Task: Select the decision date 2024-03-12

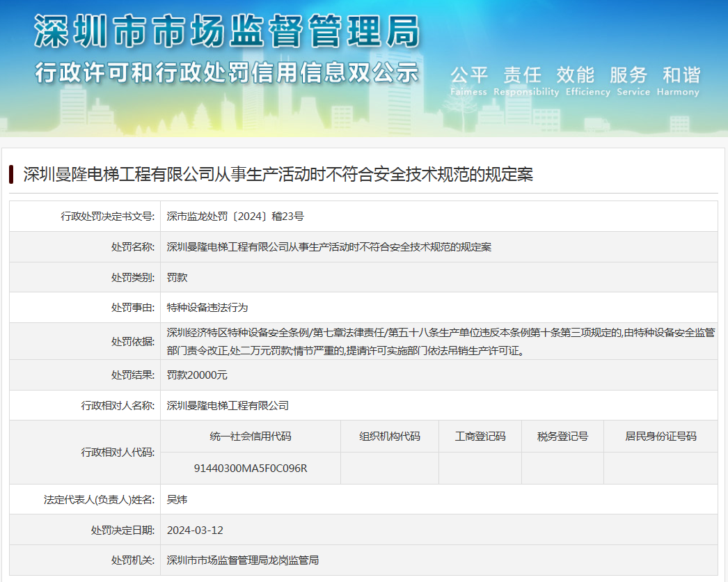Action: [195, 530]
